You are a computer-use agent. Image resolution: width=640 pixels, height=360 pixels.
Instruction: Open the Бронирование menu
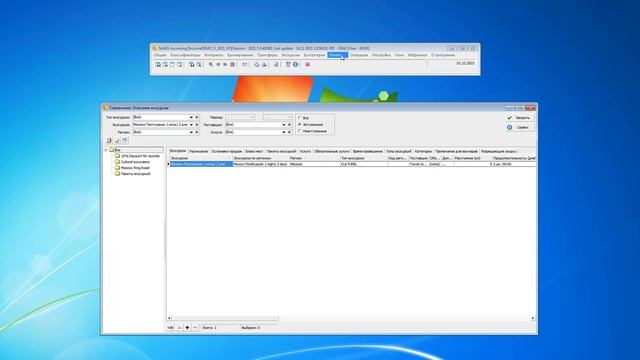[x=240, y=55]
